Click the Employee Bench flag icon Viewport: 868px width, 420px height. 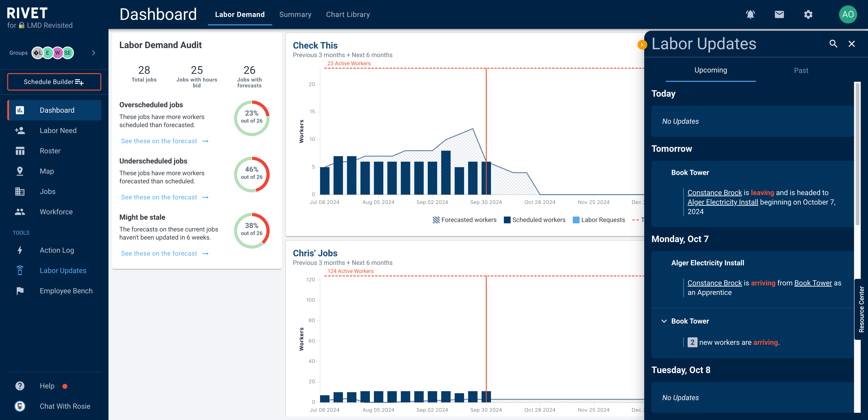point(20,291)
